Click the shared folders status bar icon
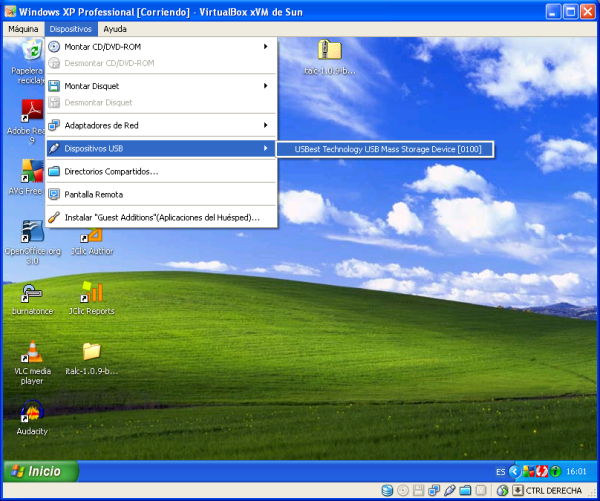 point(466,491)
